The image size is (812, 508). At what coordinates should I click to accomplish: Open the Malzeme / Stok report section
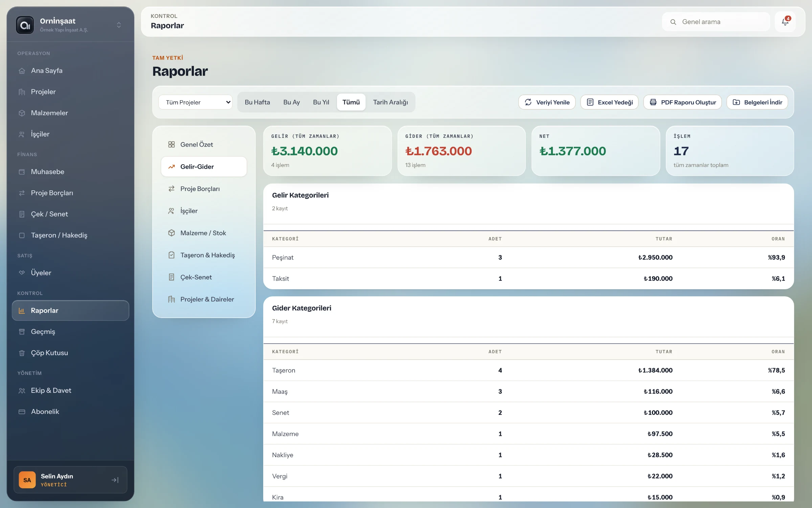point(204,233)
